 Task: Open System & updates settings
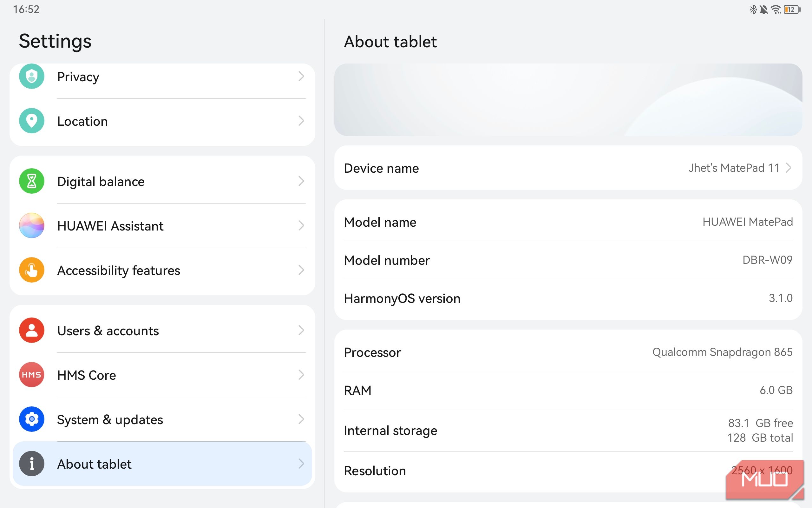pos(162,419)
